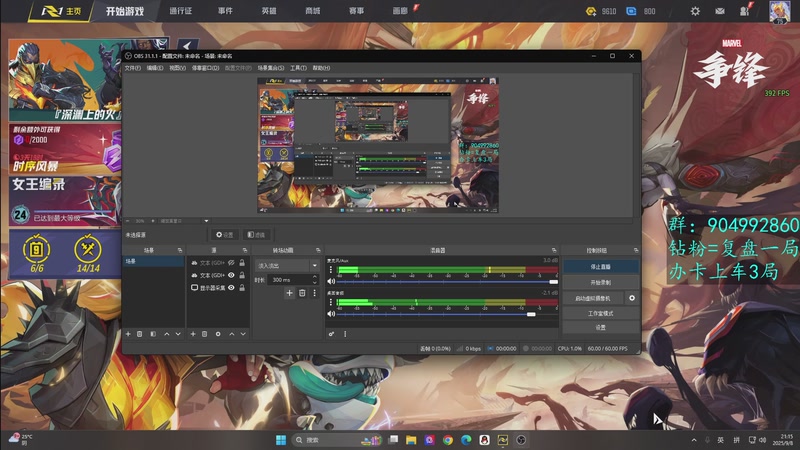Open the Edit menu in OBS
The width and height of the screenshot is (800, 450).
[155, 68]
